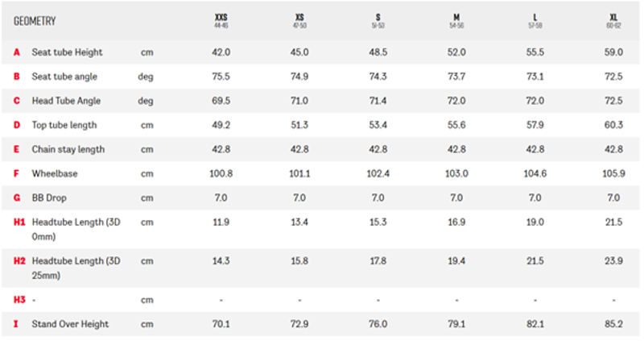The height and width of the screenshot is (341, 644).
Task: Click the BB Drop row label
Action: coord(48,198)
